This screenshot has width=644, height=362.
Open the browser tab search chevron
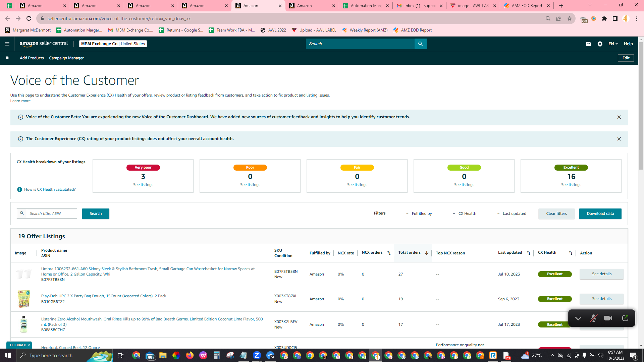tap(590, 5)
